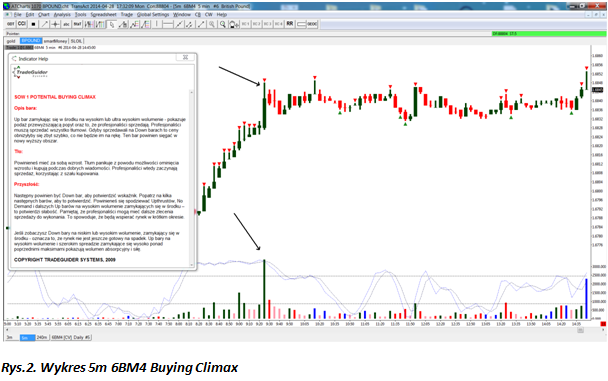
Task: Open the Tools menu
Action: [80, 15]
